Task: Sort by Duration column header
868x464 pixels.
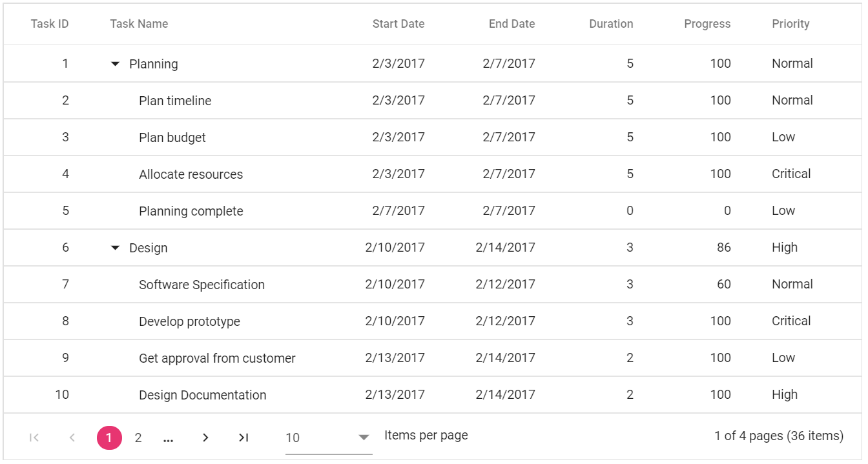Action: tap(611, 24)
